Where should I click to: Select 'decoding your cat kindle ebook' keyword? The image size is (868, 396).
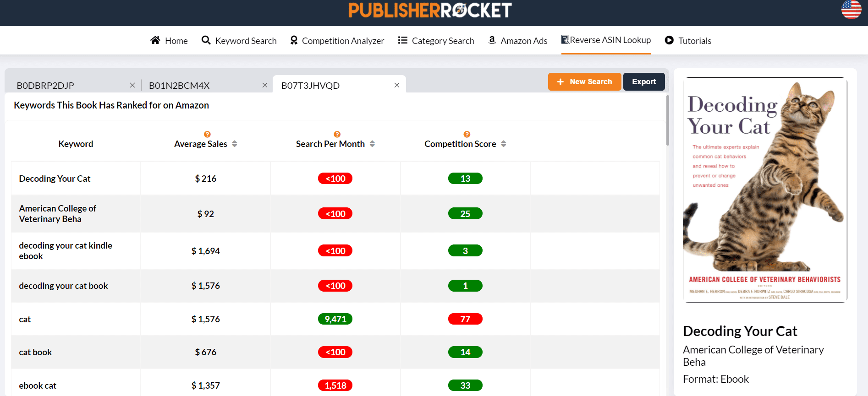66,250
